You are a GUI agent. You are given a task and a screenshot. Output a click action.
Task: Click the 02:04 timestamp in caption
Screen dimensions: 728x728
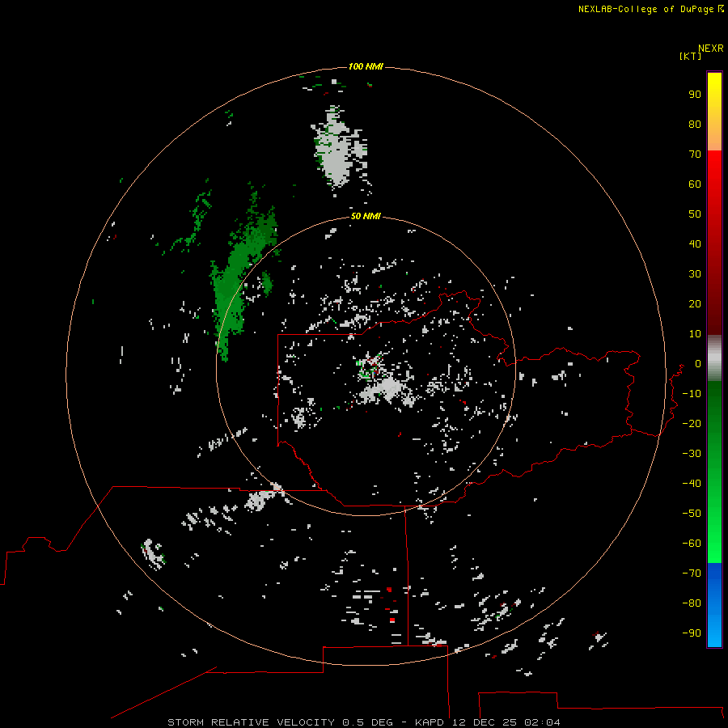542,722
